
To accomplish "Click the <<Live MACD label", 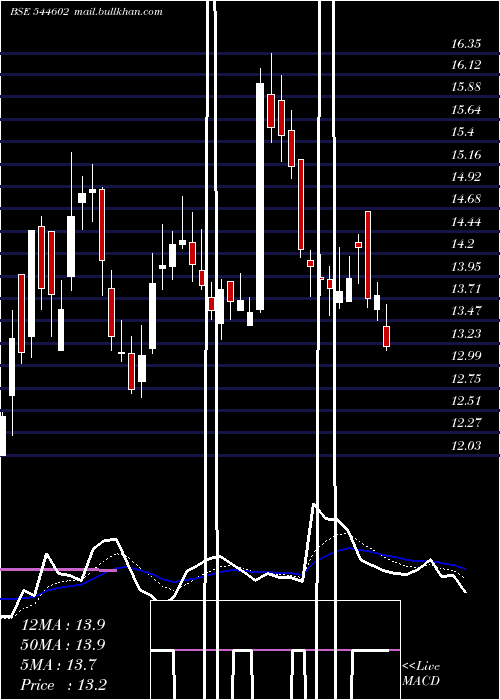I will pyautogui.click(x=421, y=674).
